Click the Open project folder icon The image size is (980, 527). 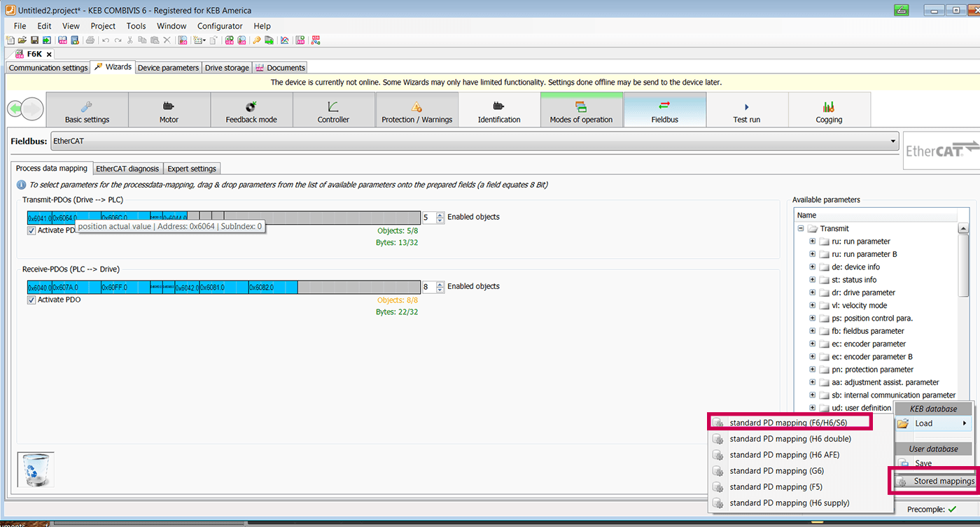(x=22, y=40)
